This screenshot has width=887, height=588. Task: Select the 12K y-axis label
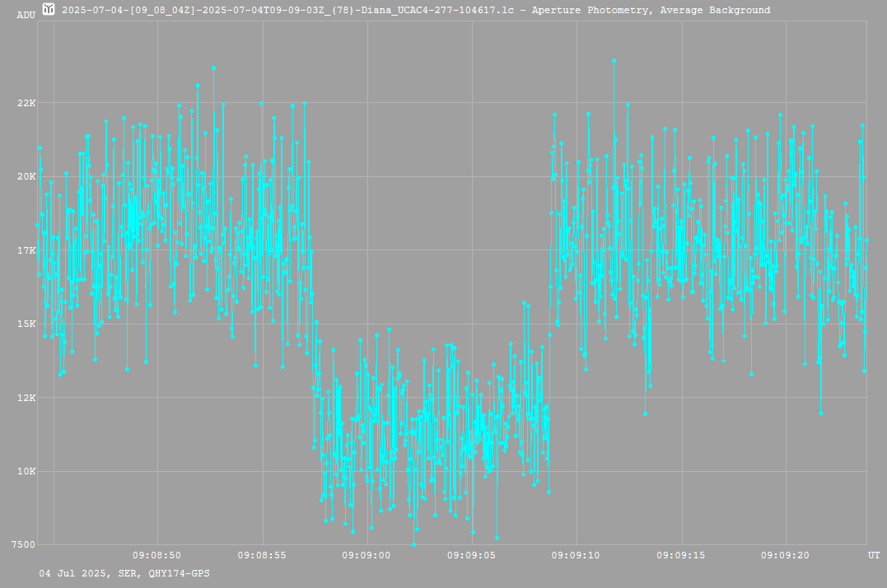(27, 398)
